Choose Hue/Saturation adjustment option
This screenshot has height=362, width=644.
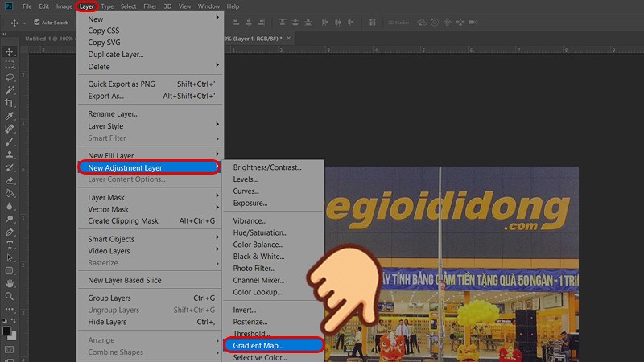click(260, 232)
